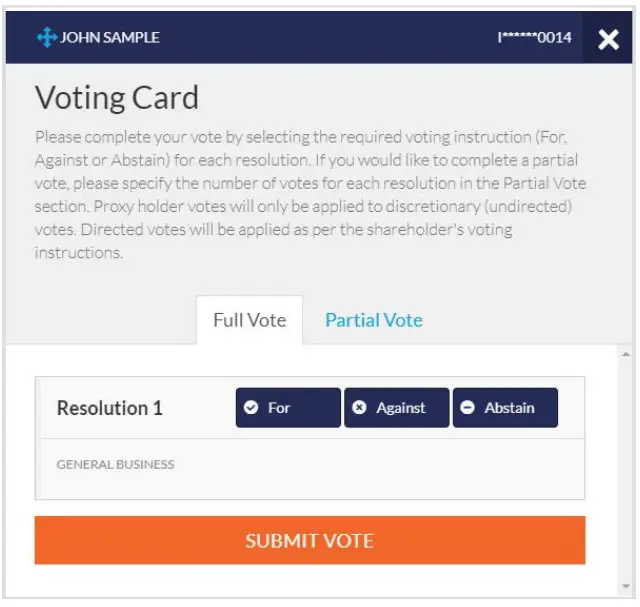This screenshot has width=640, height=607.
Task: Select Abstain for Resolution 1
Action: tap(505, 408)
